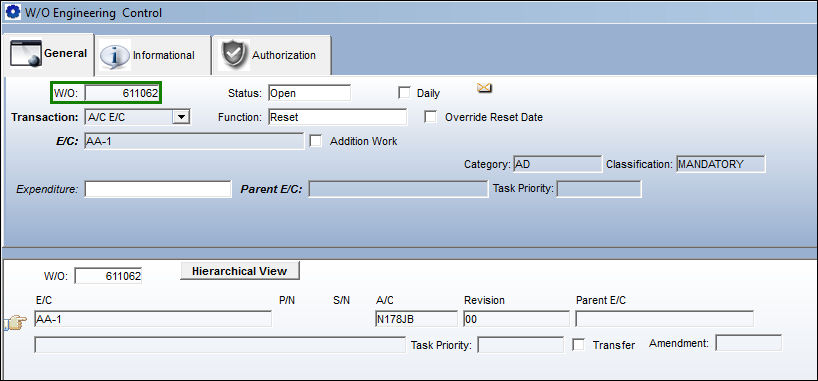Enable the Daily checkbox

click(404, 93)
